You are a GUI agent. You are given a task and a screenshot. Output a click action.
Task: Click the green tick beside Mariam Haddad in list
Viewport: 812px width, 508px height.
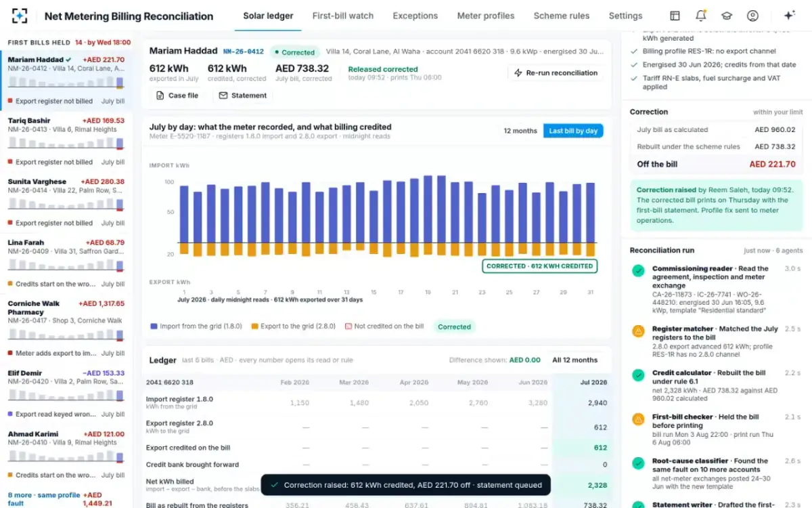tap(68, 60)
